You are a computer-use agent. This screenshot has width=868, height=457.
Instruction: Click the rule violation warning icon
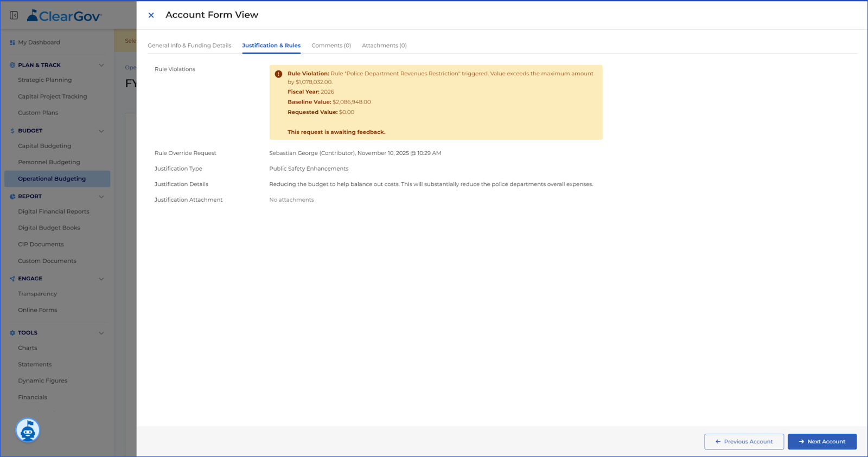click(278, 74)
